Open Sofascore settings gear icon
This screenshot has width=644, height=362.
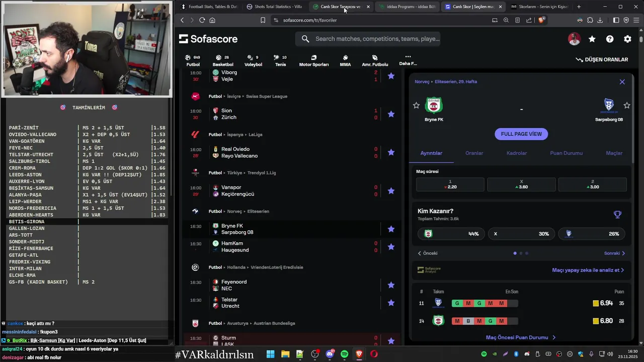(x=627, y=39)
